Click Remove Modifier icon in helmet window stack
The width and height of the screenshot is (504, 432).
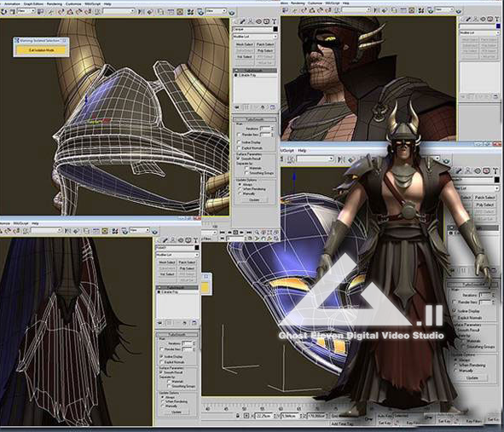click(263, 107)
